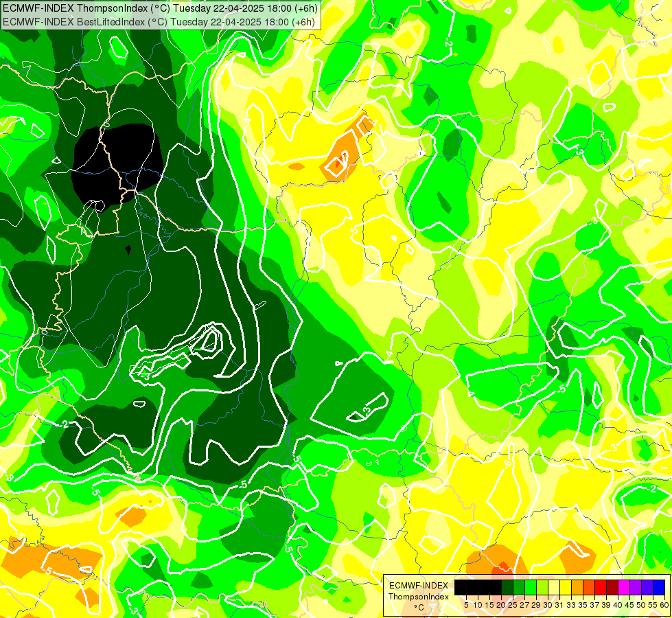Click legend tick value '5'
This screenshot has height=618, width=672.
(466, 605)
